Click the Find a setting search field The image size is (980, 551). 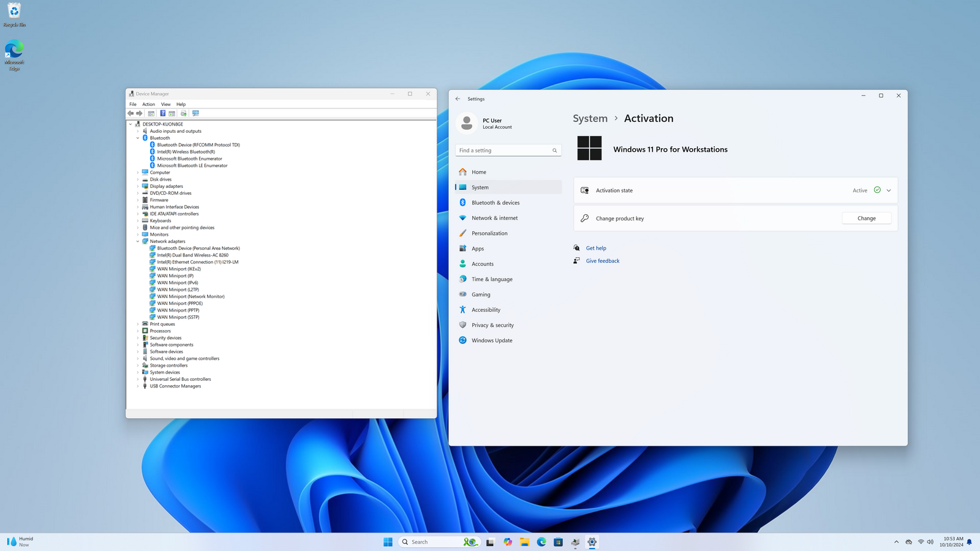[508, 151]
